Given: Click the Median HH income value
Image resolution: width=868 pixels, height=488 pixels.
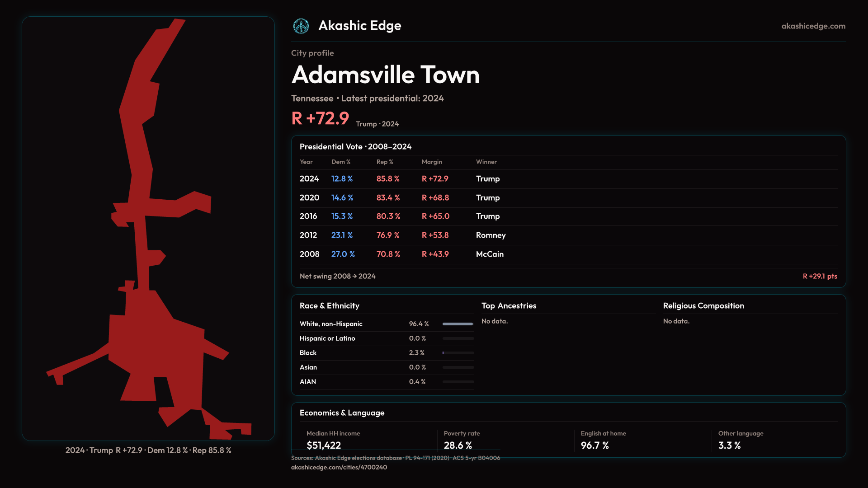Looking at the screenshot, I should [x=324, y=446].
